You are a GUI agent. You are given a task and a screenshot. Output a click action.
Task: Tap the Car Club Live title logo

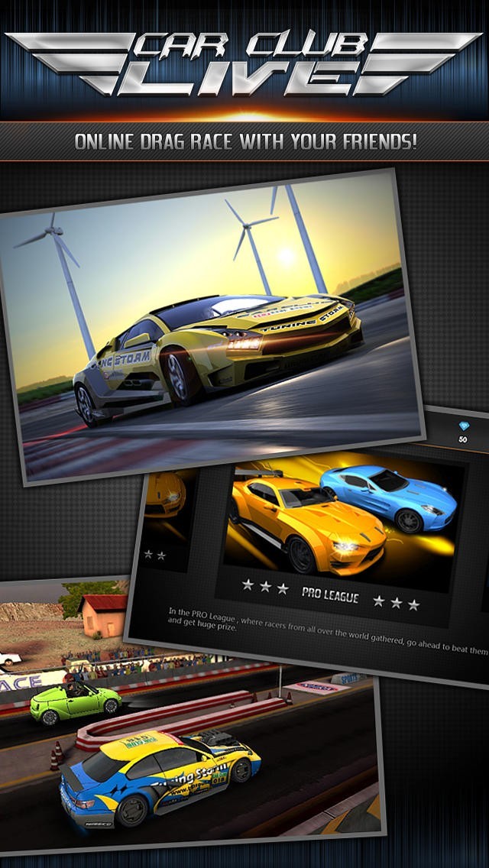tap(244, 61)
